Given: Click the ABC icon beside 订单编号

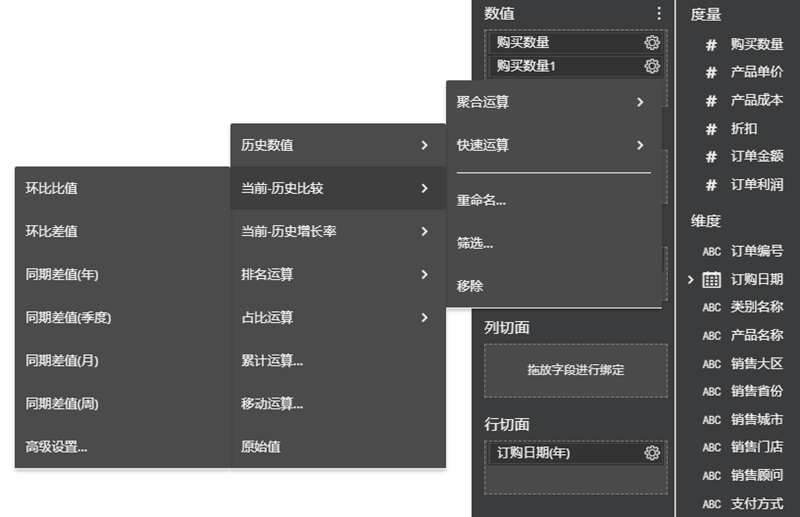Looking at the screenshot, I should point(711,252).
